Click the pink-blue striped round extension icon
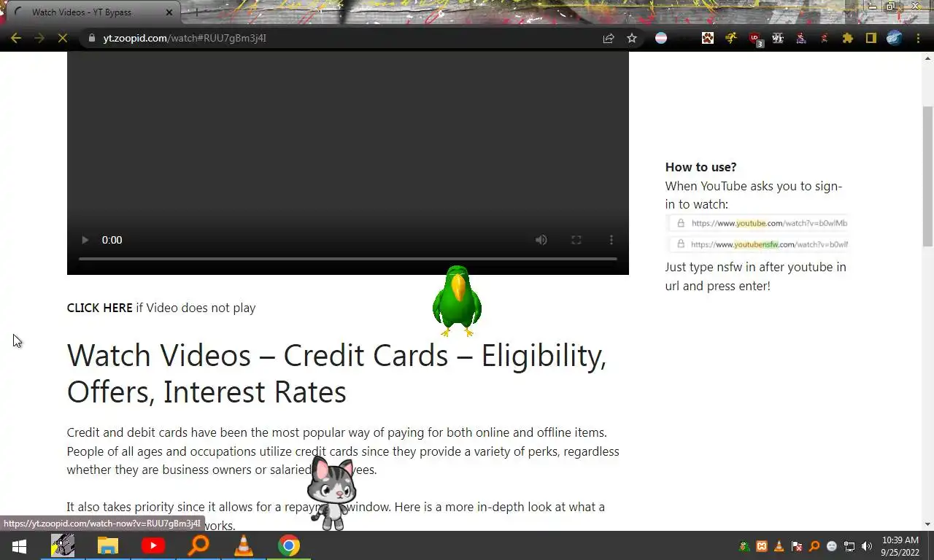This screenshot has width=934, height=560. (661, 38)
